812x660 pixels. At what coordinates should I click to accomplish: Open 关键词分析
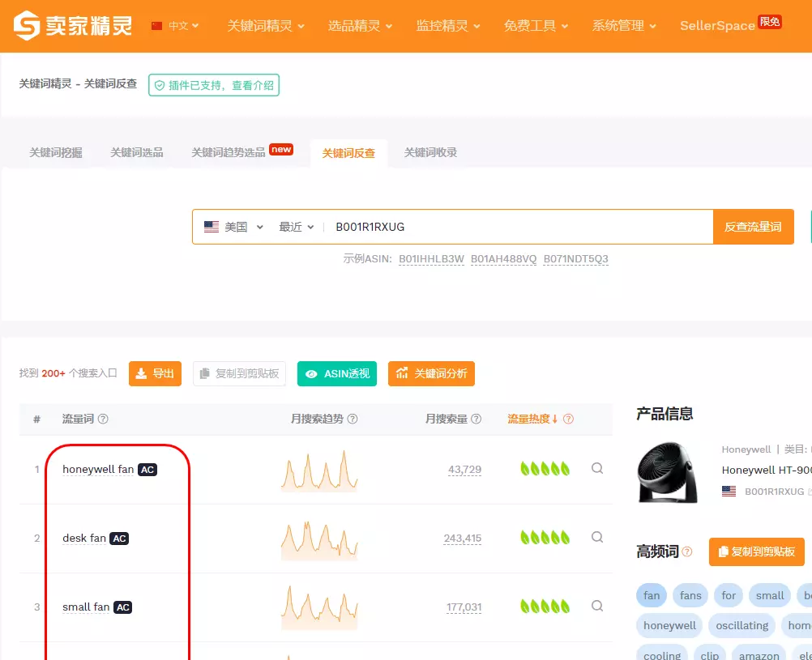coord(431,374)
